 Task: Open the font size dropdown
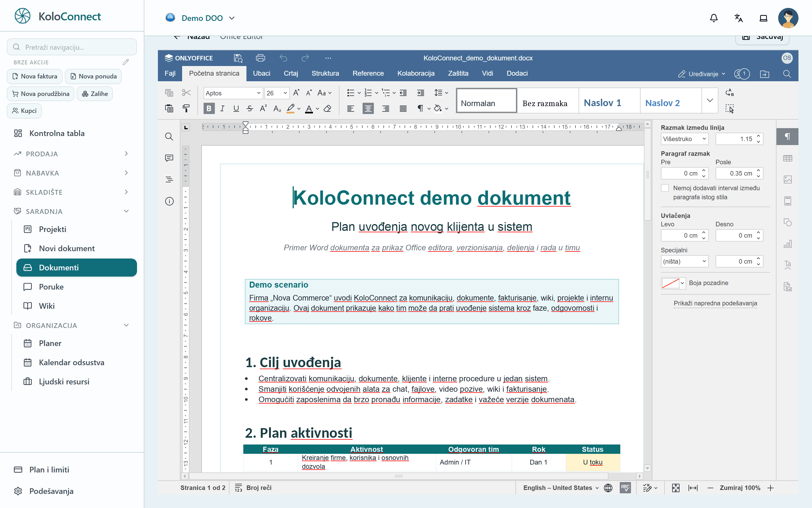click(x=285, y=93)
